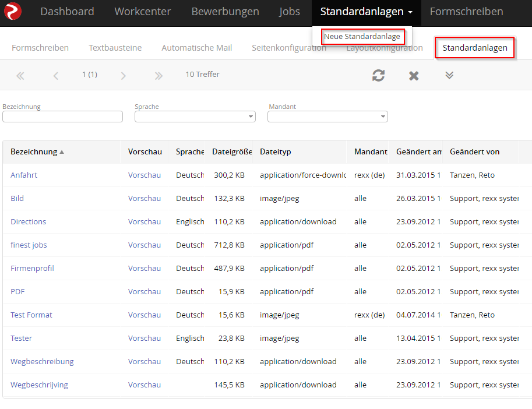Go to previous page arrow icon
Image resolution: width=532 pixels, height=409 pixels.
tap(56, 76)
